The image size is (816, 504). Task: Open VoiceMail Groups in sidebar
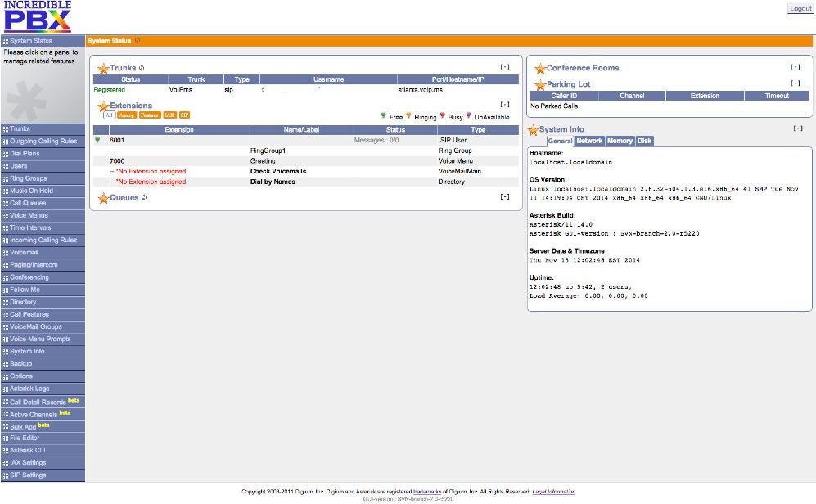[x=43, y=327]
